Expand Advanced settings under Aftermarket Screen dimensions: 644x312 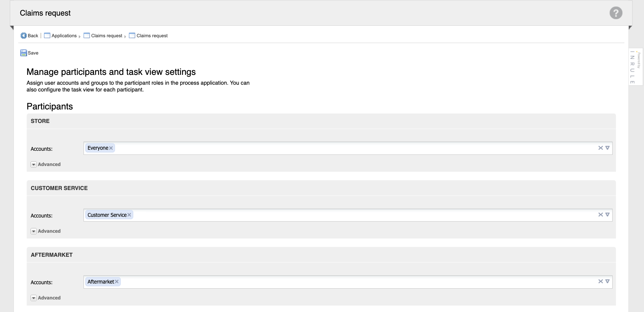pos(33,298)
